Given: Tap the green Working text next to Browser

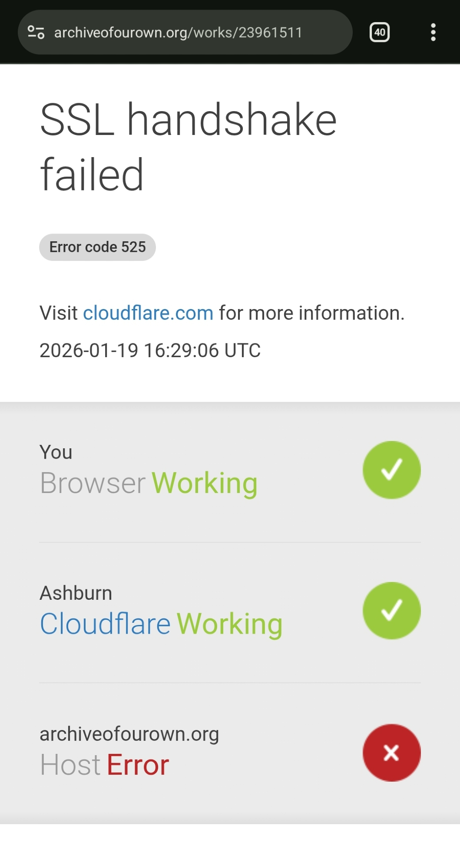Looking at the screenshot, I should (x=205, y=483).
